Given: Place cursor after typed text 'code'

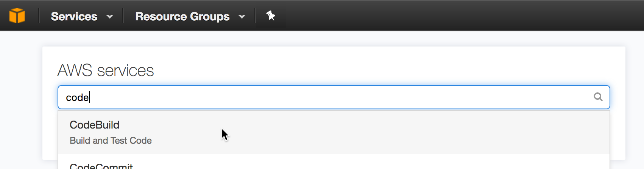Looking at the screenshot, I should point(89,98).
